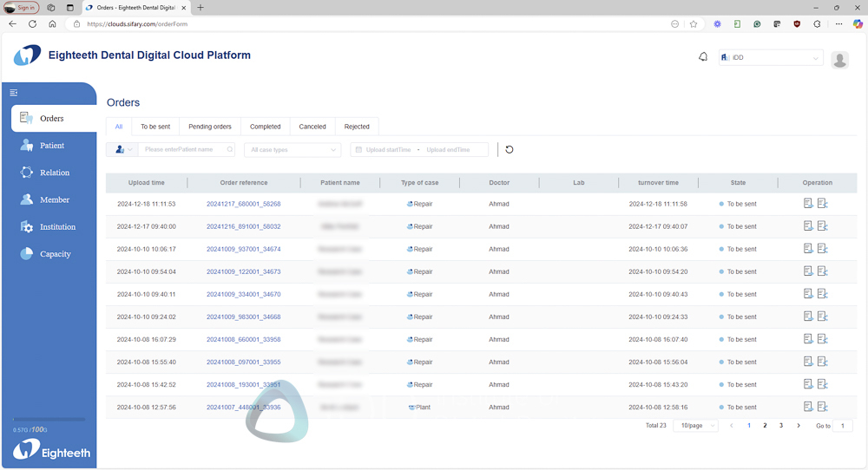Image resolution: width=868 pixels, height=470 pixels.
Task: Click the refresh orders icon
Action: click(510, 149)
